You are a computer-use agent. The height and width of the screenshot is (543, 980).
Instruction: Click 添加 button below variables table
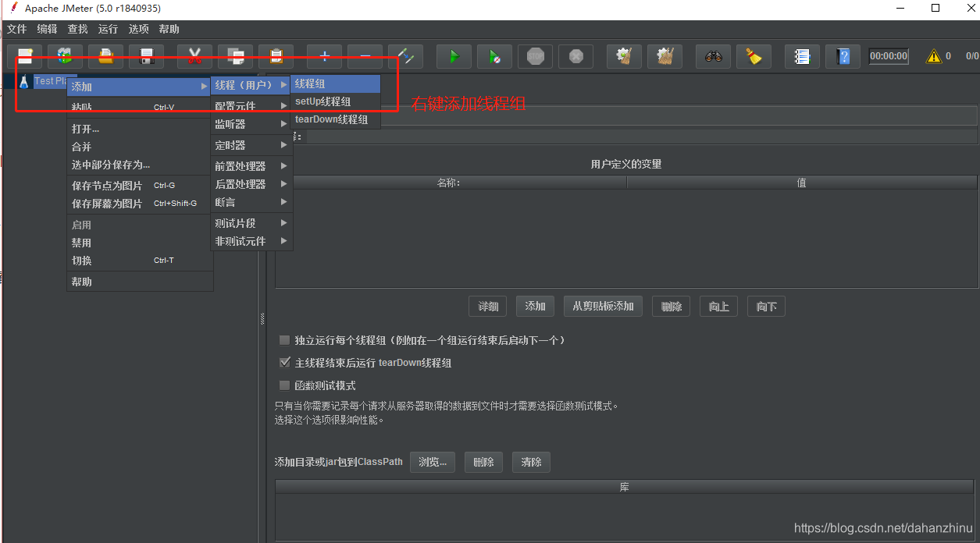pyautogui.click(x=535, y=306)
